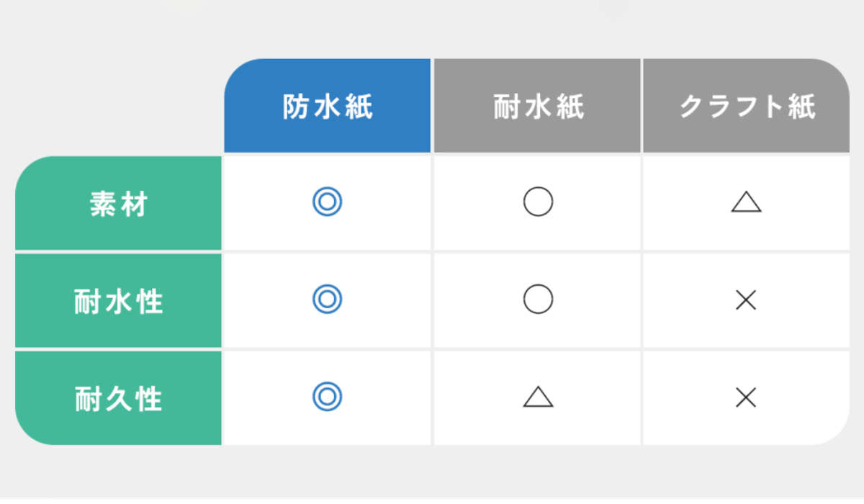The height and width of the screenshot is (504, 864).
Task: Select the 耐水紙 column header
Action: point(538,107)
